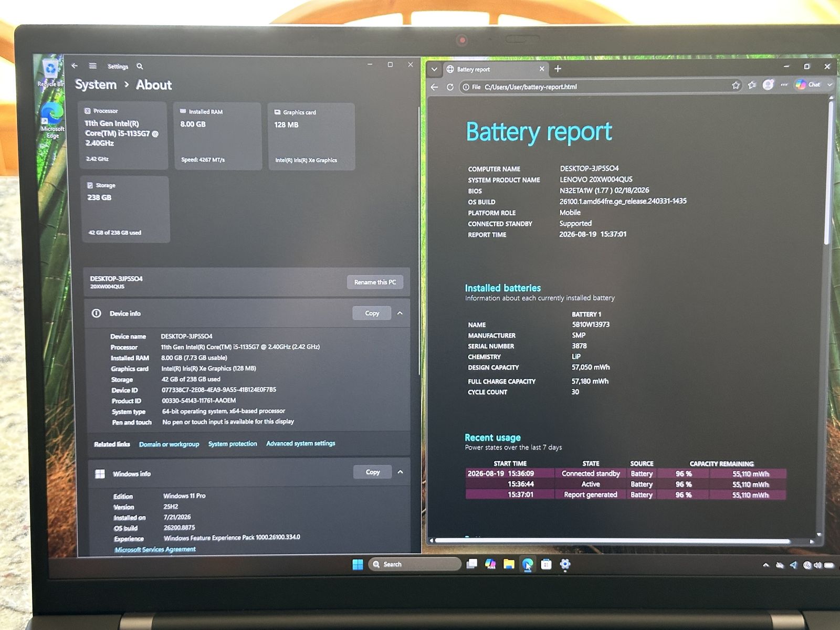Open a new browser tab
840x630 pixels.
[558, 69]
